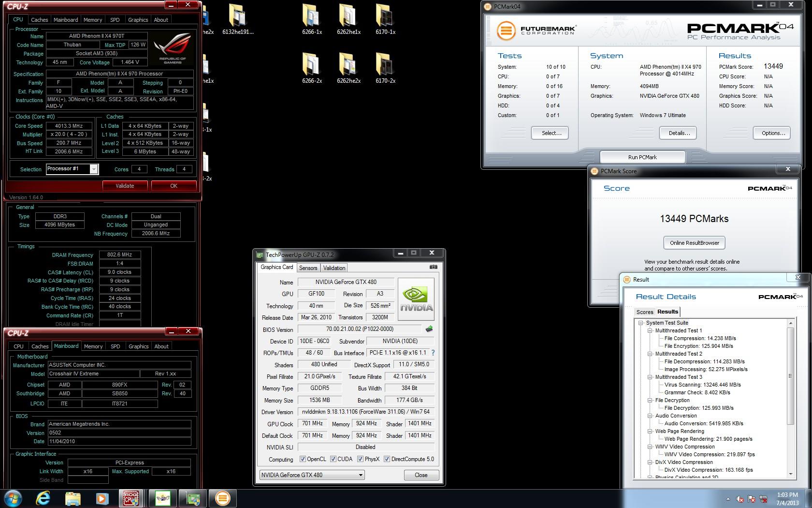Open the 6170-1x desktop folder

[x=385, y=19]
